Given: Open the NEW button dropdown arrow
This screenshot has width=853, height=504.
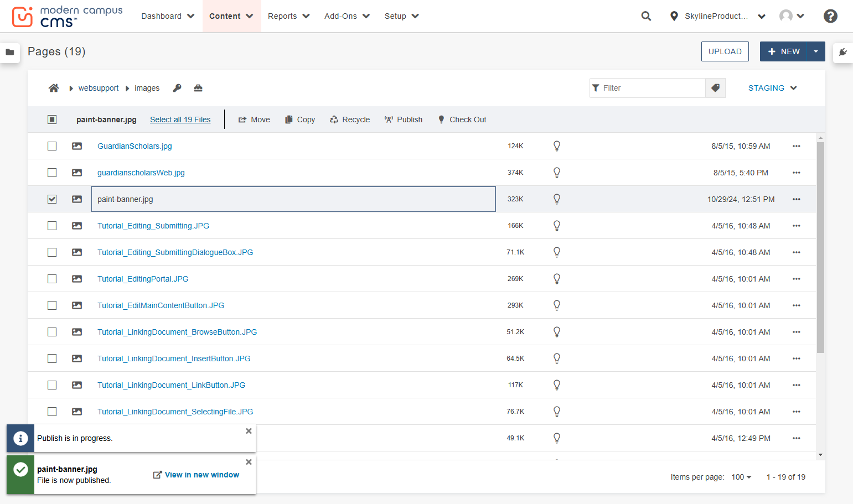Looking at the screenshot, I should click(816, 51).
